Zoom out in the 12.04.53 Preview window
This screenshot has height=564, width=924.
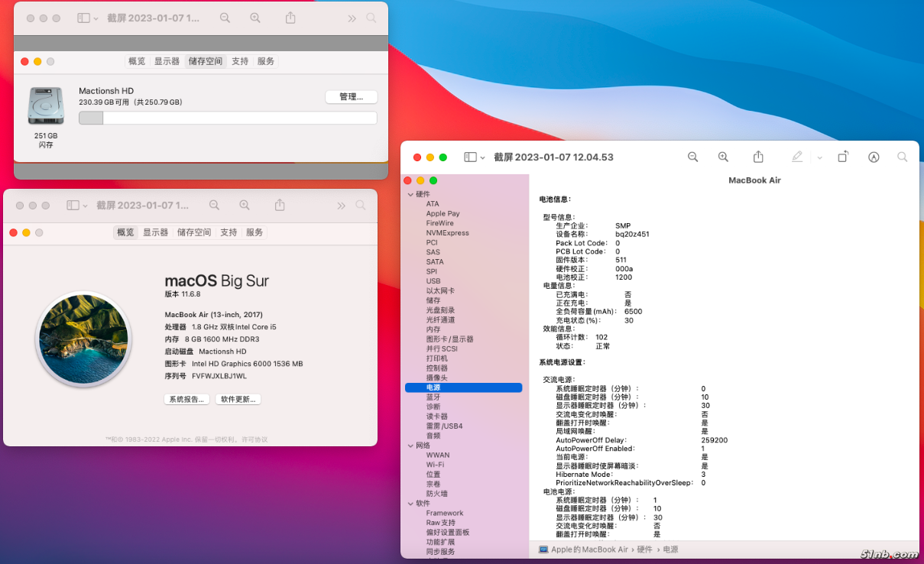tap(693, 157)
